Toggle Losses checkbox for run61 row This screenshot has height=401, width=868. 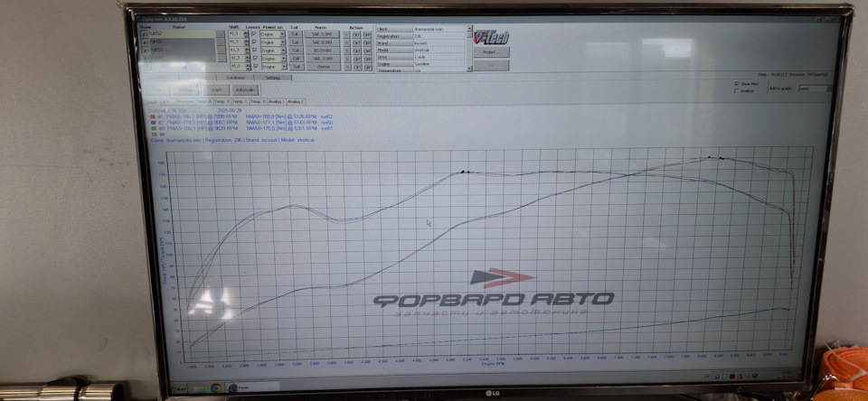click(255, 51)
